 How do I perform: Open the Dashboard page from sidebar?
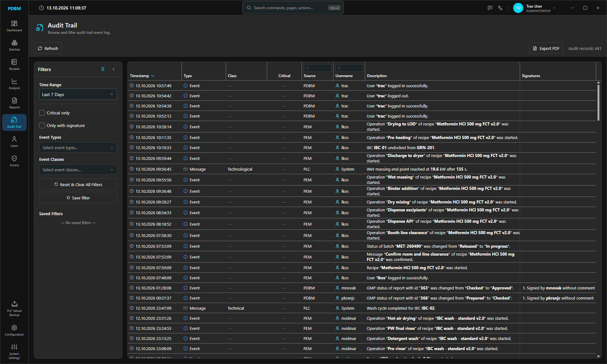click(14, 26)
